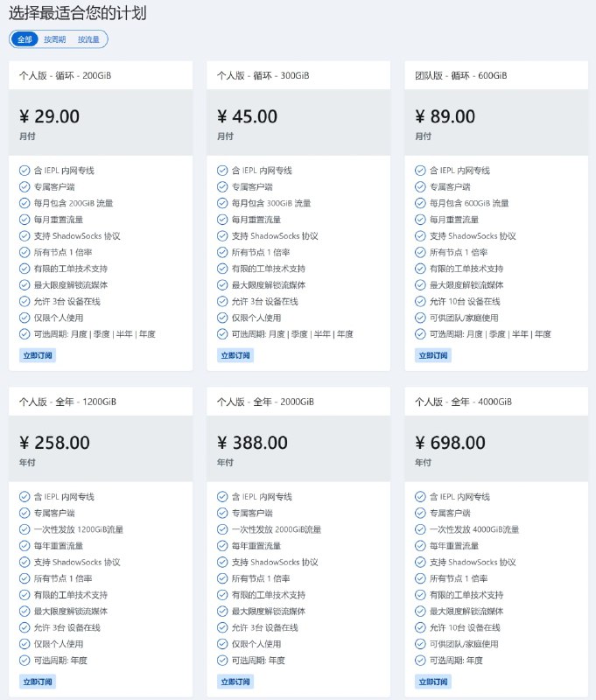The height and width of the screenshot is (700, 596).
Task: Click the ¥ 89.00 price of the team plan
Action: pos(445,116)
